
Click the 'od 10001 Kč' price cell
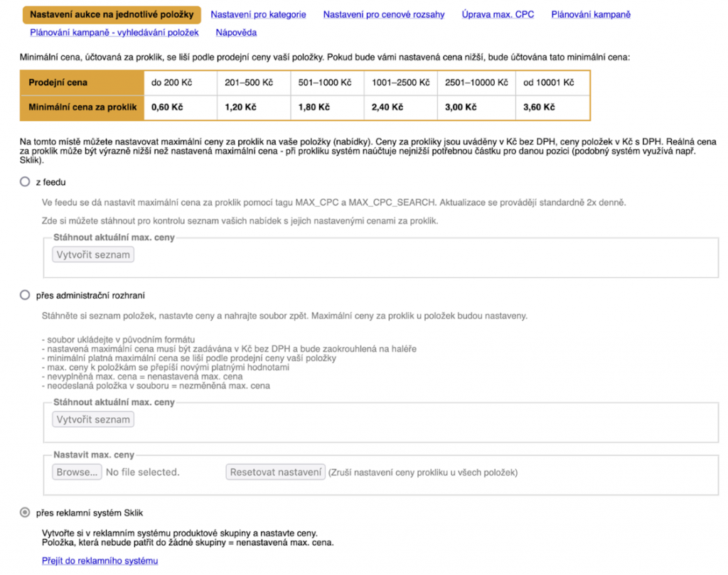pyautogui.click(x=552, y=82)
